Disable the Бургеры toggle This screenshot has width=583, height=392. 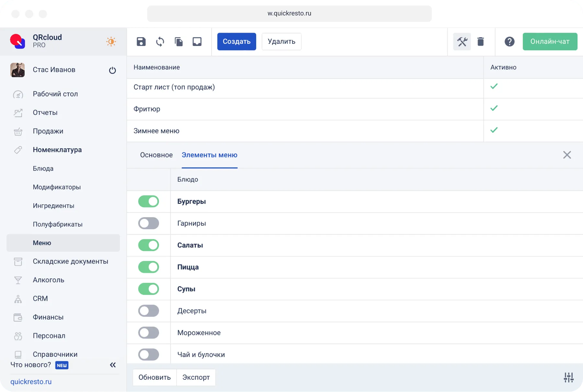pos(149,201)
